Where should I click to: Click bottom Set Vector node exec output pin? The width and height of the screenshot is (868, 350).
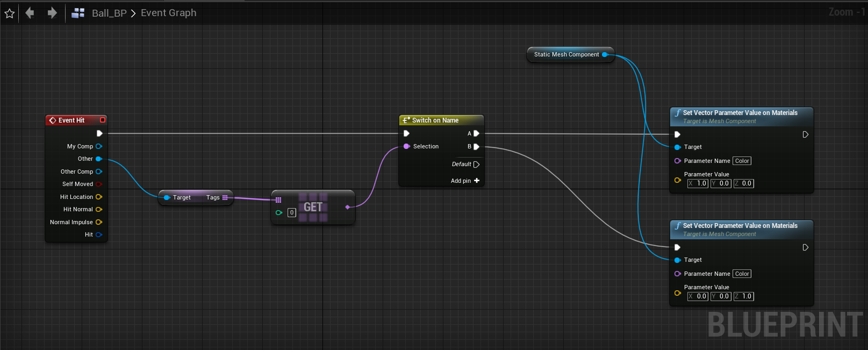(x=805, y=247)
